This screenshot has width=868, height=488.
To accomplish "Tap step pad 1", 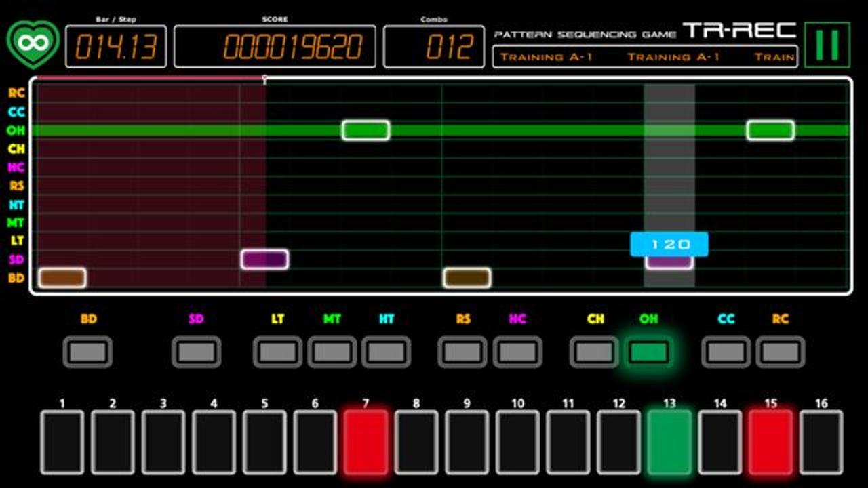I will [62, 442].
